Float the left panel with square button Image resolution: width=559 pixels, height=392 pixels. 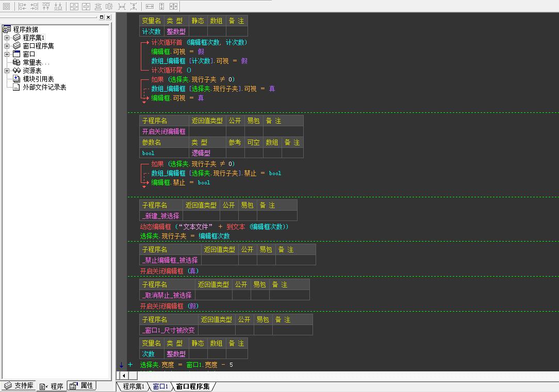[102, 17]
